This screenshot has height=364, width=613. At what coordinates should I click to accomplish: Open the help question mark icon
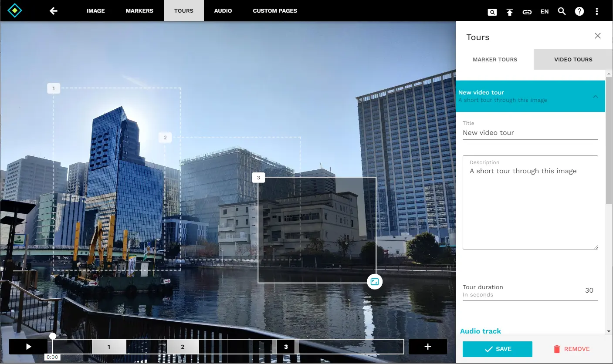[579, 11]
